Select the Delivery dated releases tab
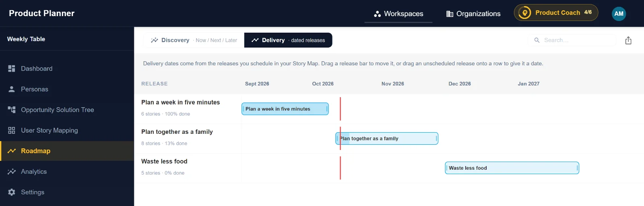This screenshot has width=644, height=206. click(x=288, y=40)
